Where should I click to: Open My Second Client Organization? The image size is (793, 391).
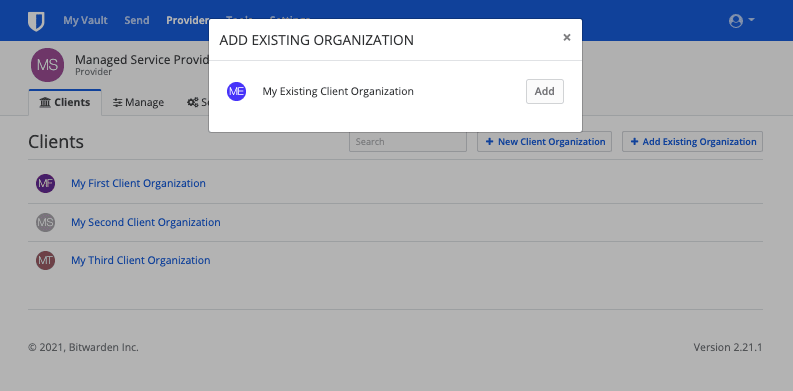point(146,222)
